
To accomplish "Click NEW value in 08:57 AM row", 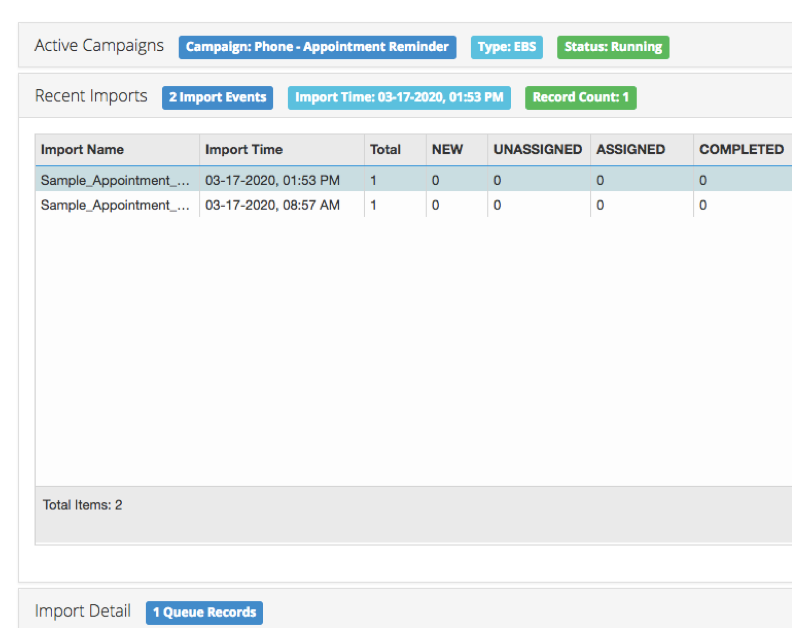I will 435,205.
